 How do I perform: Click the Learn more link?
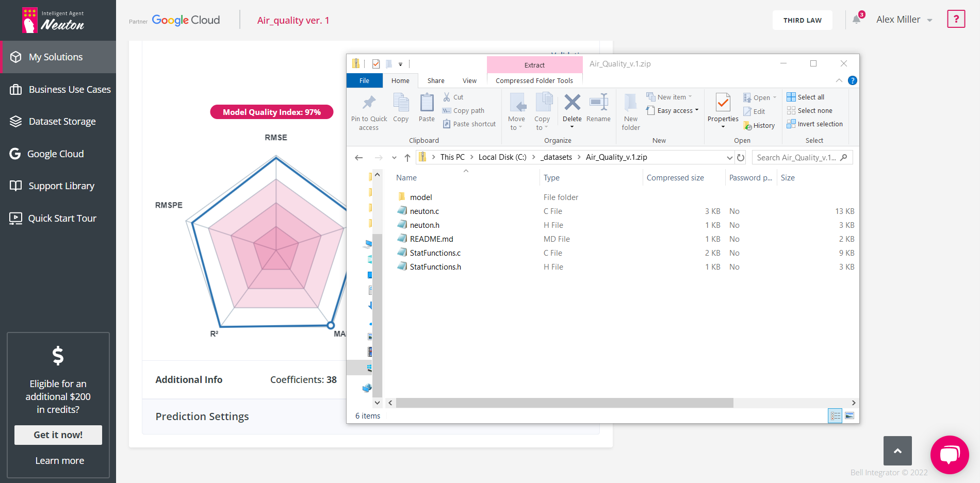click(x=60, y=460)
